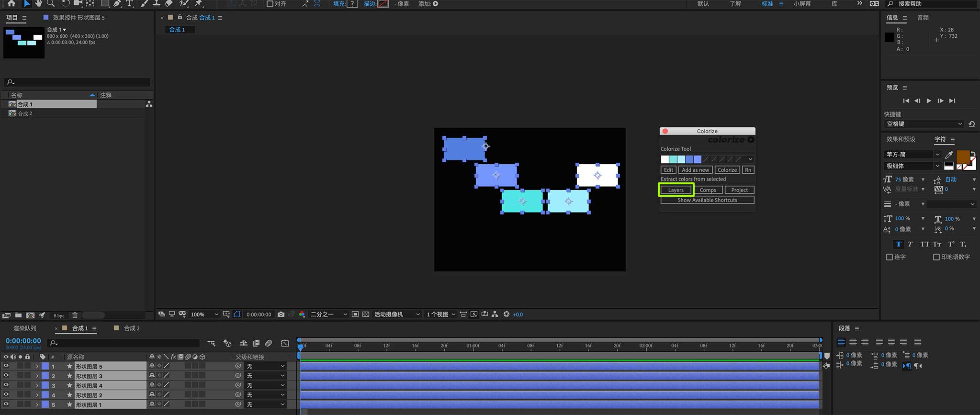Check the 连字 ligatures checkbox
The image size is (980, 415).
point(890,257)
